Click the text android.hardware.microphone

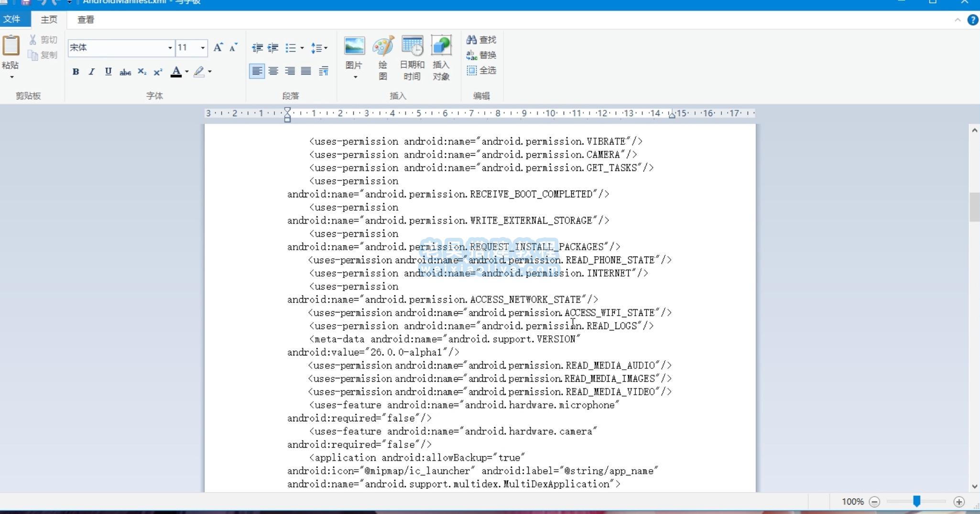[x=540, y=405]
